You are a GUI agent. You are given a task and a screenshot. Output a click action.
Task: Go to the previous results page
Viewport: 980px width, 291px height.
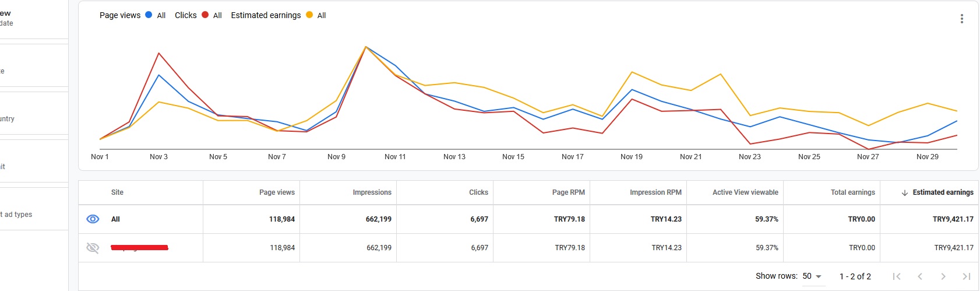tap(920, 276)
